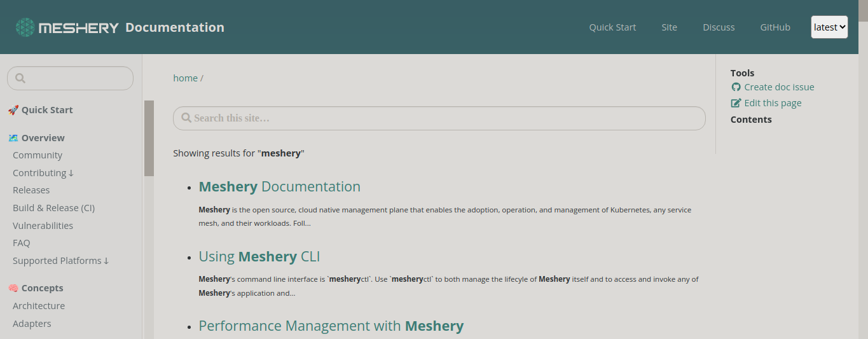Open FAQ in the sidebar
Image resolution: width=868 pixels, height=339 pixels.
(x=22, y=243)
